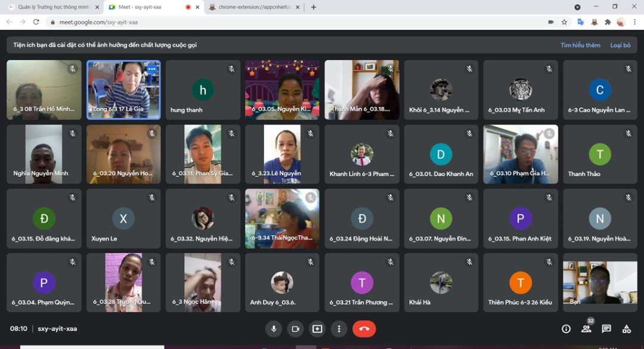
Task: Show meeting details info icon
Action: pos(566,329)
